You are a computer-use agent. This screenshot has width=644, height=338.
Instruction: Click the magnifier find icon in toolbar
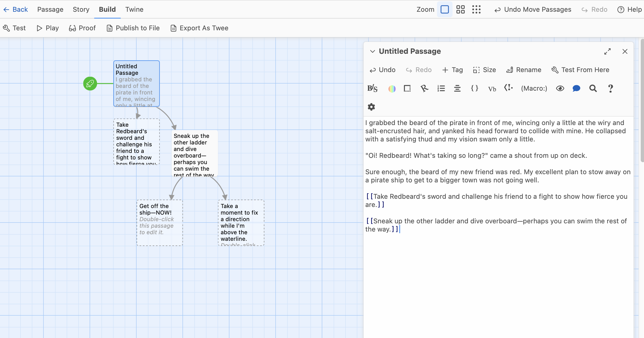pyautogui.click(x=593, y=88)
